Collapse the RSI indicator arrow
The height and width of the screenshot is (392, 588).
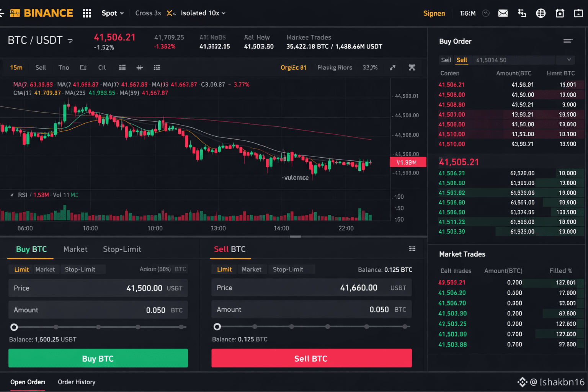(12, 195)
